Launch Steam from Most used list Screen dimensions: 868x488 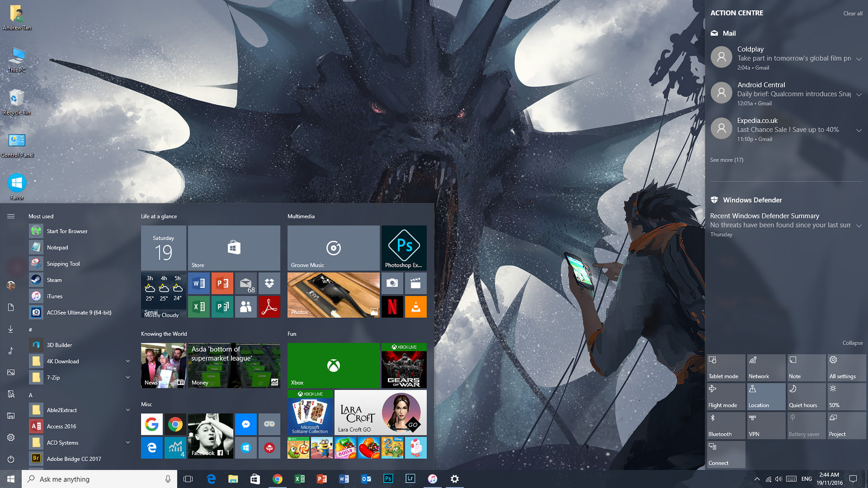(80, 280)
